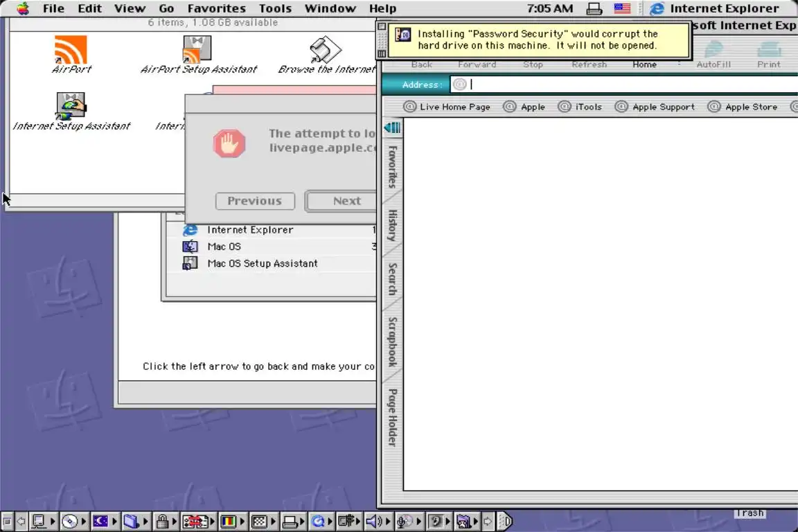
Task: Open the US flag keyboard menu
Action: (x=622, y=8)
